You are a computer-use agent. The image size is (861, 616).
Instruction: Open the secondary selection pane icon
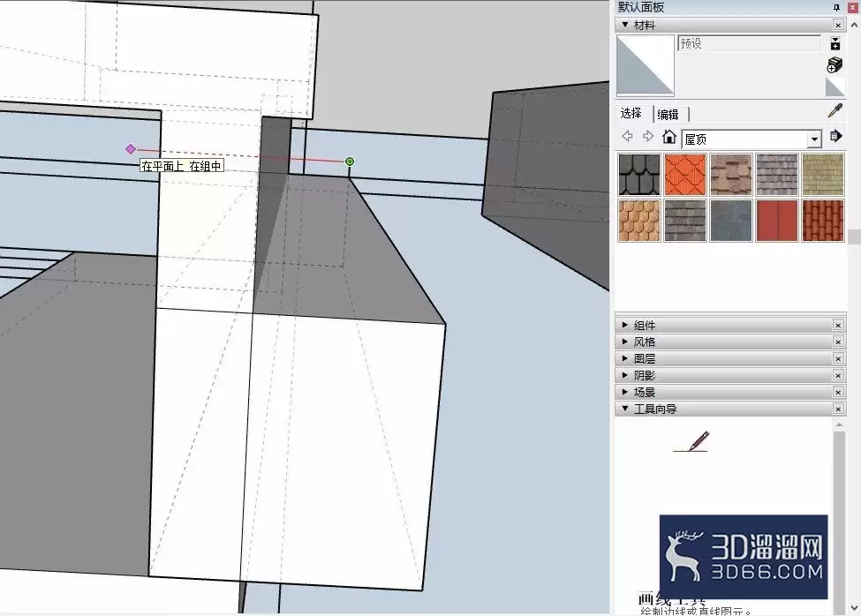[835, 43]
